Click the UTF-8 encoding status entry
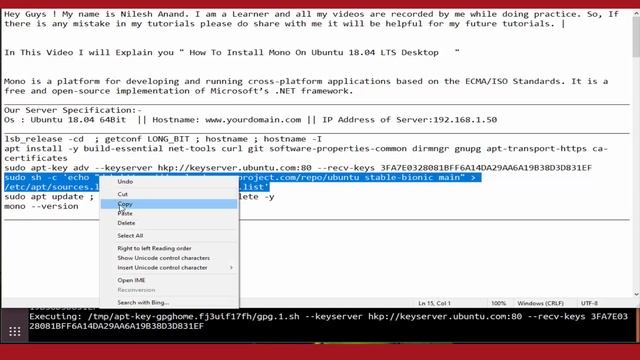Screen dimensions: 640x360 point(589,303)
